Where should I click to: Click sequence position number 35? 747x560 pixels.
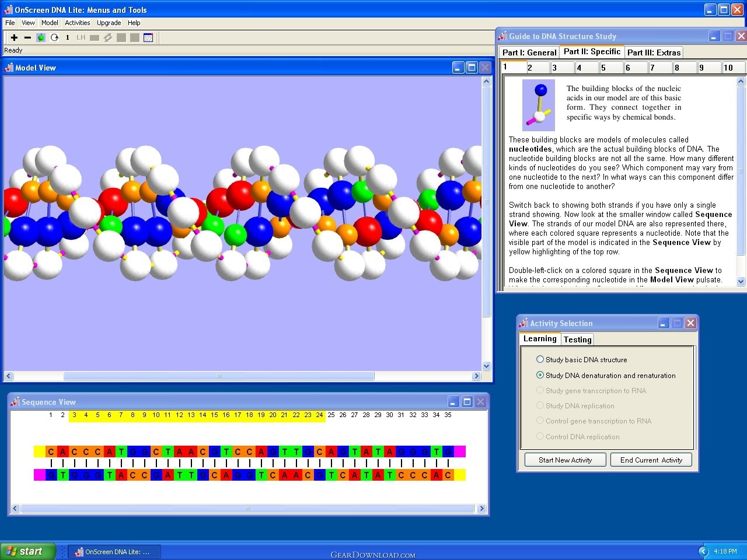448,415
